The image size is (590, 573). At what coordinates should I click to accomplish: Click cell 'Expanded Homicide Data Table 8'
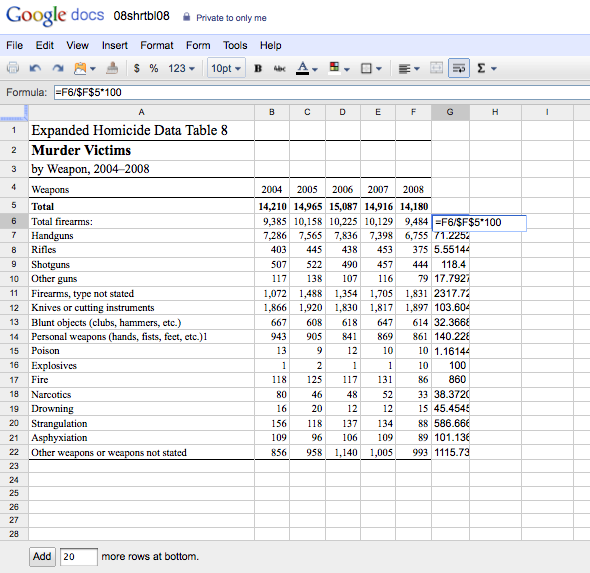[x=141, y=131]
